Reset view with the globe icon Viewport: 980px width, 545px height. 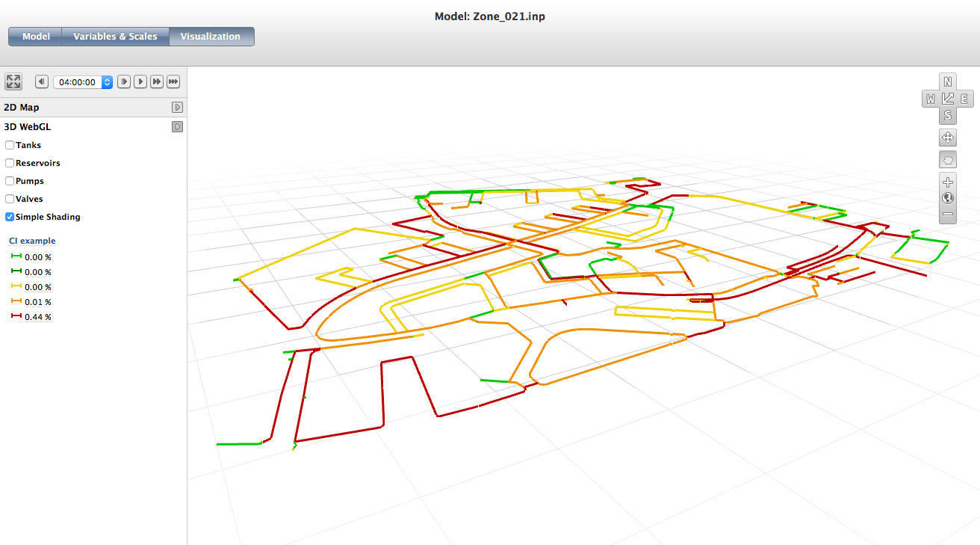[x=948, y=198]
